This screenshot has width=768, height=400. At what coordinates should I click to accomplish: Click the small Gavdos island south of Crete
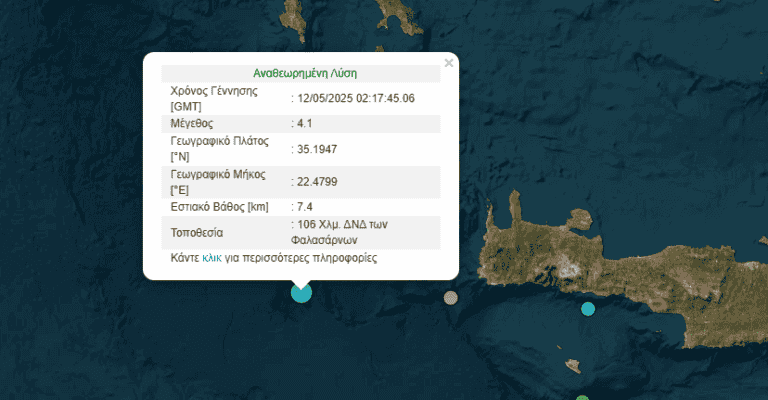click(569, 366)
